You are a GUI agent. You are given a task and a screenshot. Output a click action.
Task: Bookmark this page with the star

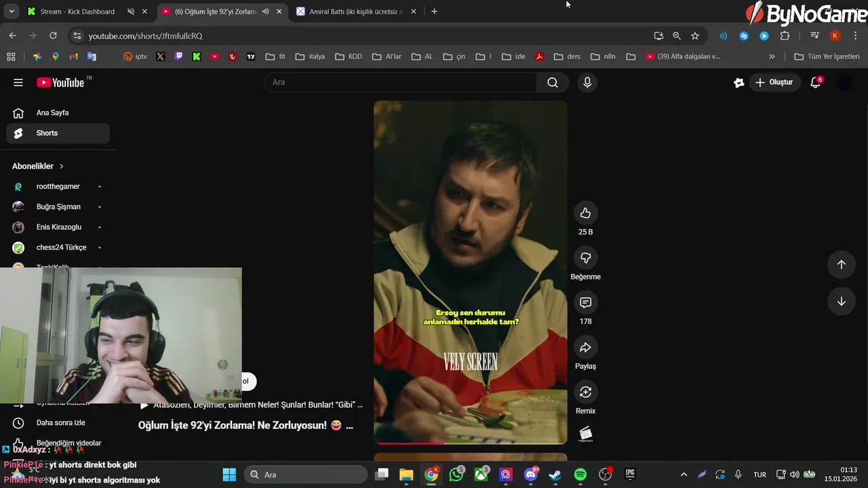(x=695, y=36)
